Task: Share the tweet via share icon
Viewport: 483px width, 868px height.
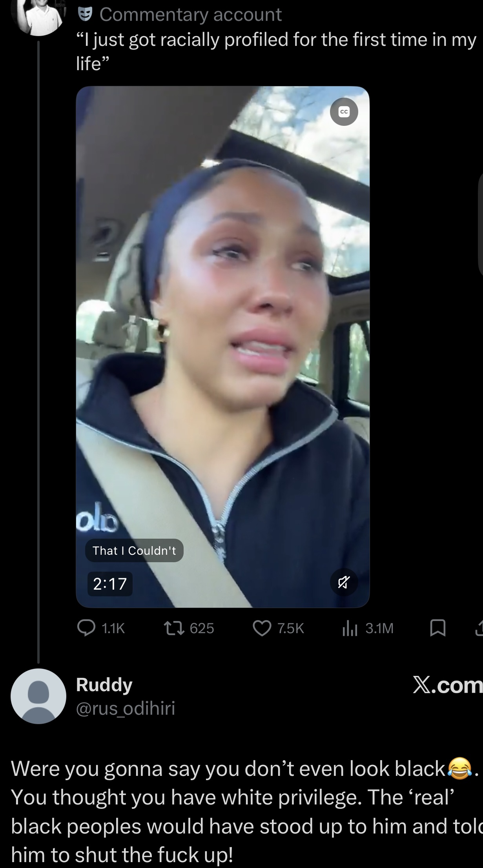Action: click(x=479, y=628)
